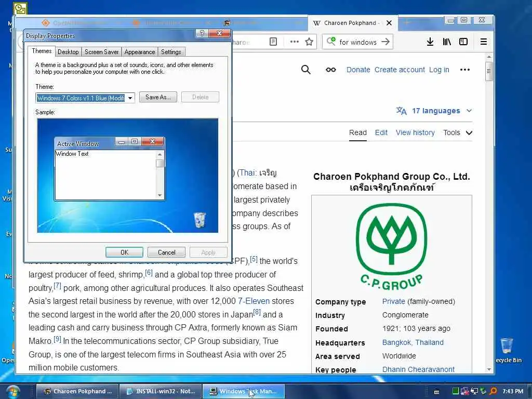
Task: Click citation reference [5]
Action: [x=254, y=259]
